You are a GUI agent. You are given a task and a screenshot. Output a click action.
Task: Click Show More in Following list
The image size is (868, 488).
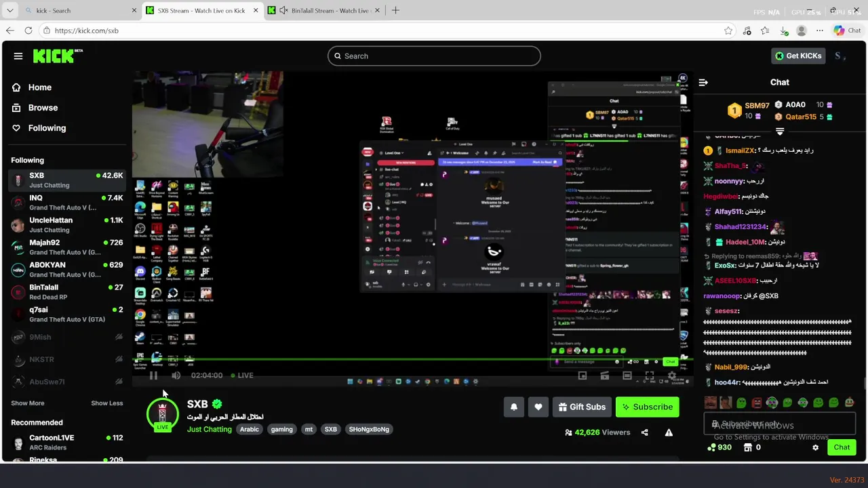tap(28, 403)
